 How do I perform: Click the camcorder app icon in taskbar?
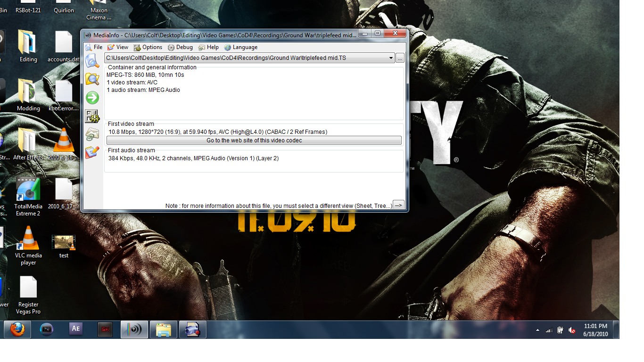pyautogui.click(x=193, y=330)
